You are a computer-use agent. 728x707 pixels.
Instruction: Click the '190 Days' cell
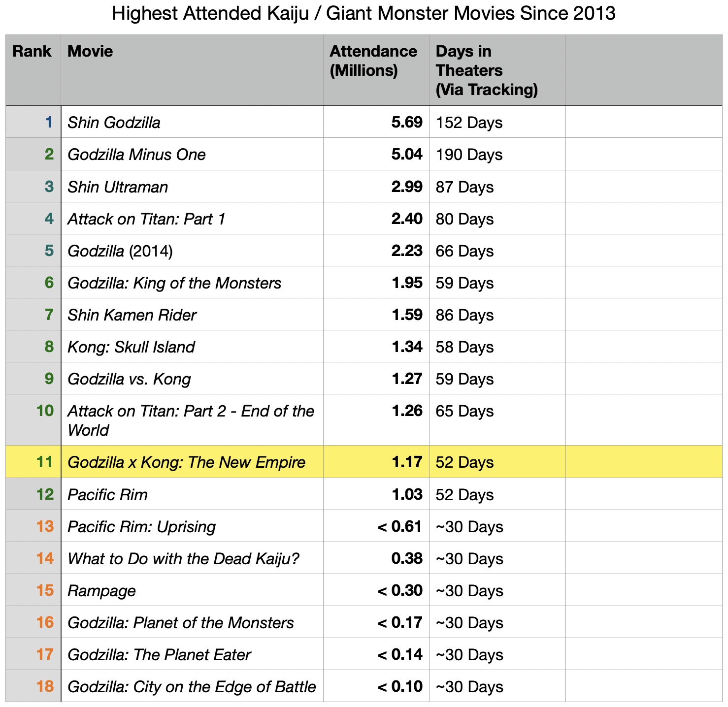(497, 154)
